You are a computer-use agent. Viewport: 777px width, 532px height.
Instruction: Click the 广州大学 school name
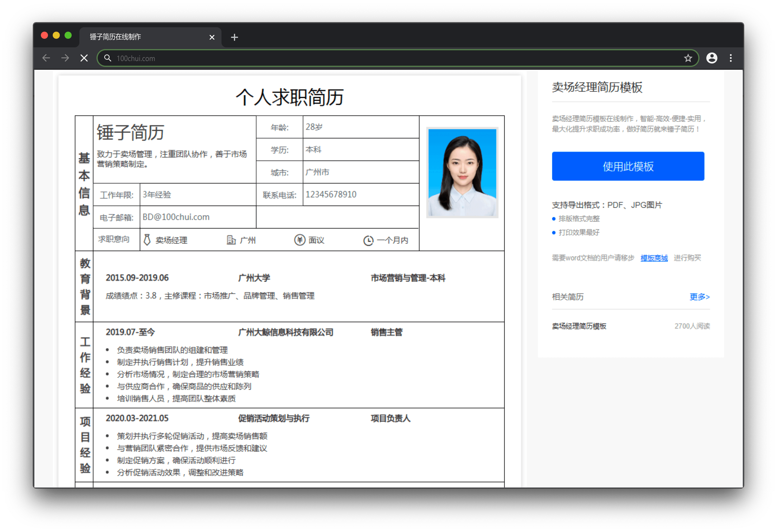[254, 278]
